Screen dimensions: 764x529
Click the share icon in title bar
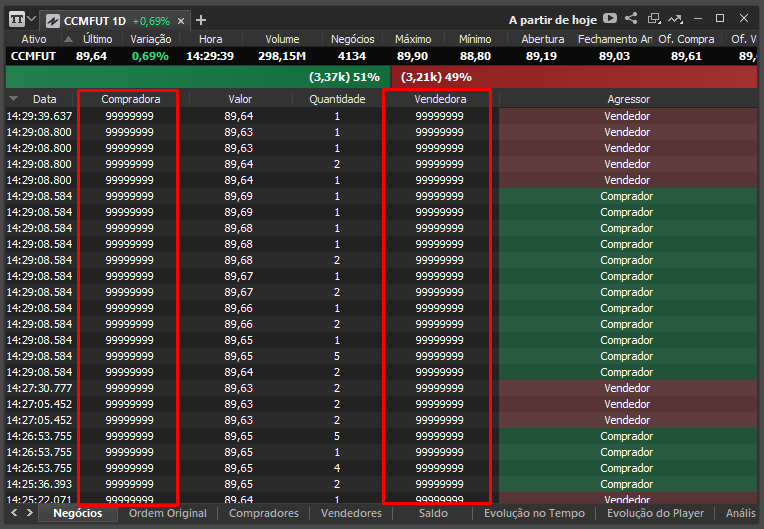pos(631,19)
